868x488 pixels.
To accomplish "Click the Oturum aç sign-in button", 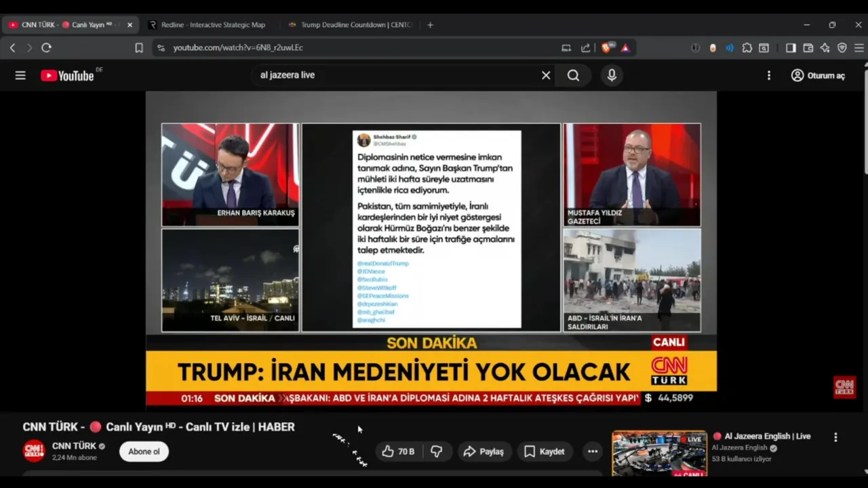I will [x=818, y=75].
